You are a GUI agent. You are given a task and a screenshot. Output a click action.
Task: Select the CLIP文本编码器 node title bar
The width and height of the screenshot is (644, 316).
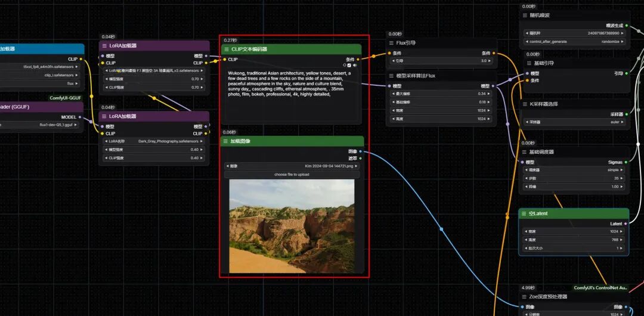[x=292, y=49]
